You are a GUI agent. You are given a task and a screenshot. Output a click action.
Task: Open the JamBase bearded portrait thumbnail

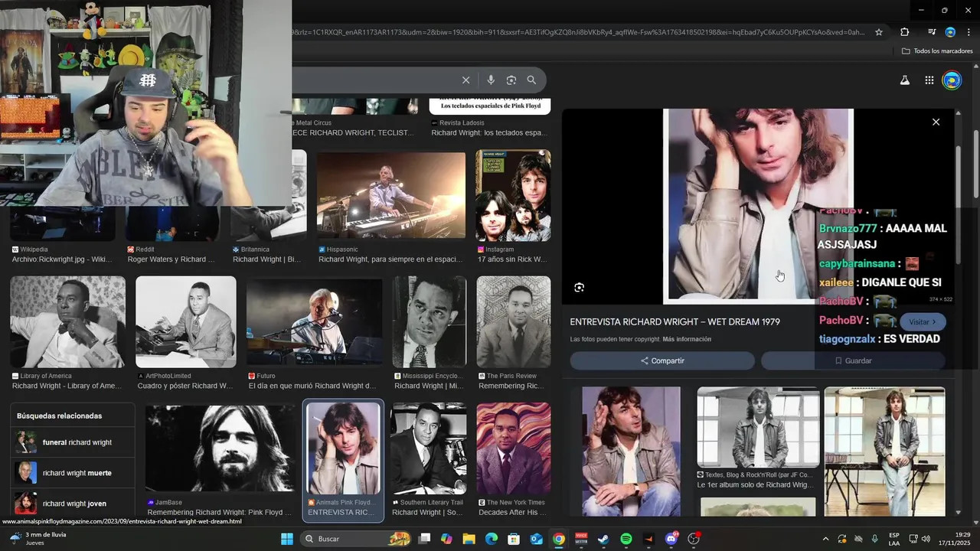(x=220, y=448)
